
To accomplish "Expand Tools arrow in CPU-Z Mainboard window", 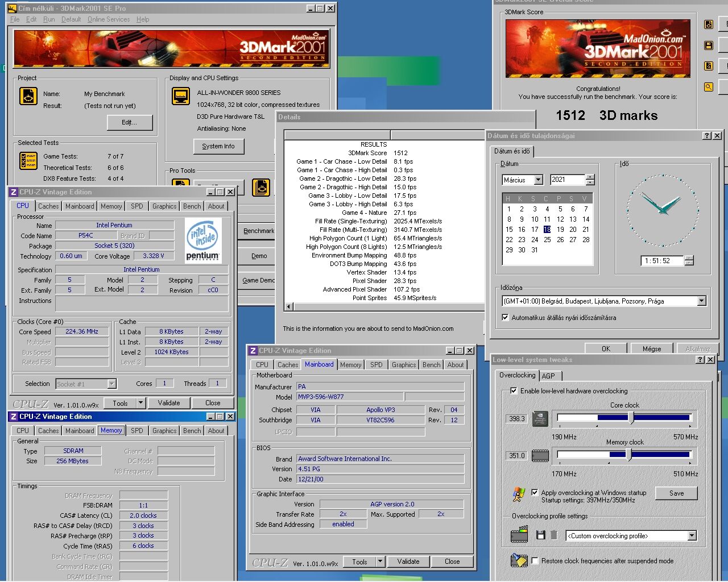I will [x=380, y=562].
